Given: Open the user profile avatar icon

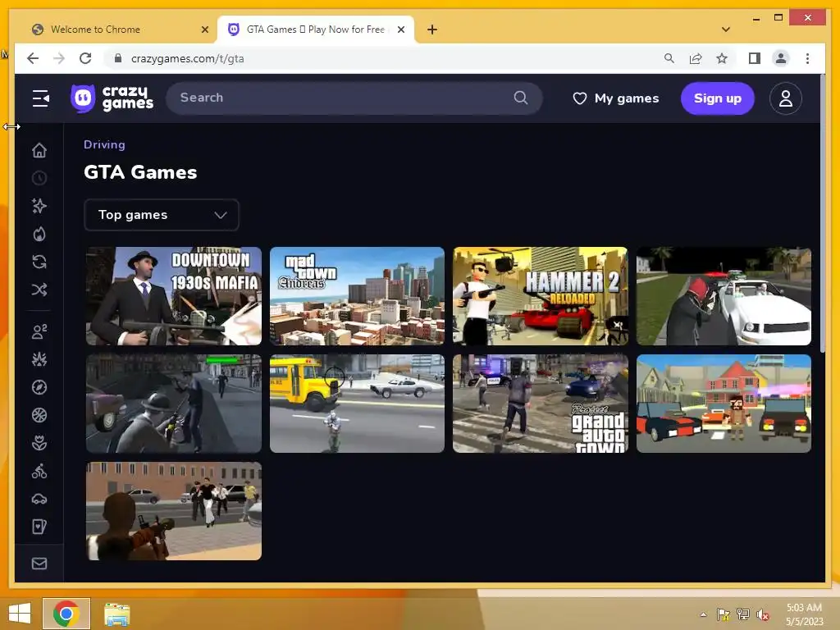Looking at the screenshot, I should click(x=785, y=98).
